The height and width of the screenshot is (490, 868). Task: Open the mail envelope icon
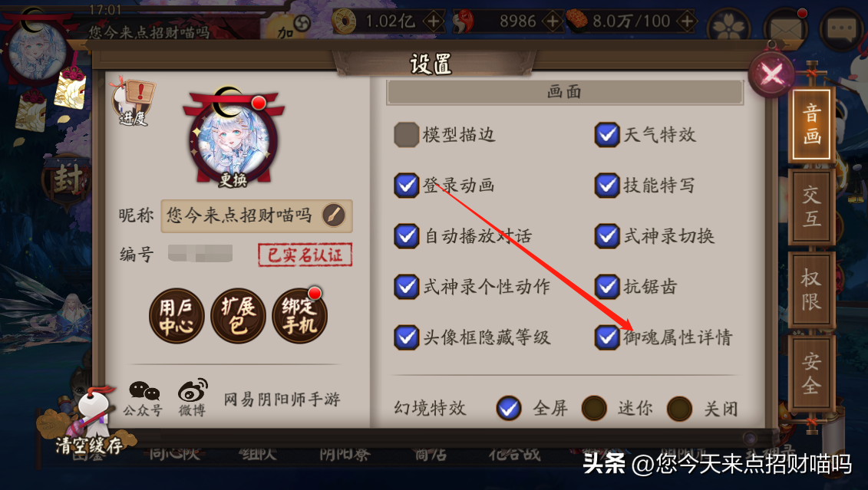[x=785, y=27]
